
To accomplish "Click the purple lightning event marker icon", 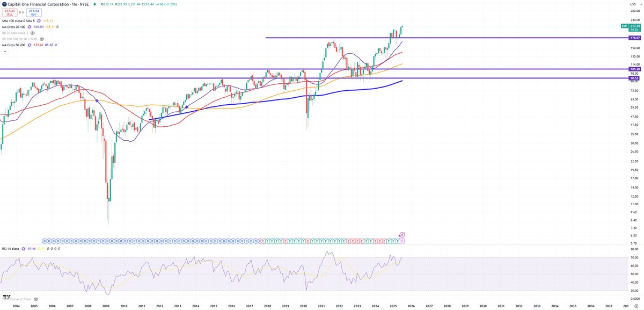I will pos(402,235).
